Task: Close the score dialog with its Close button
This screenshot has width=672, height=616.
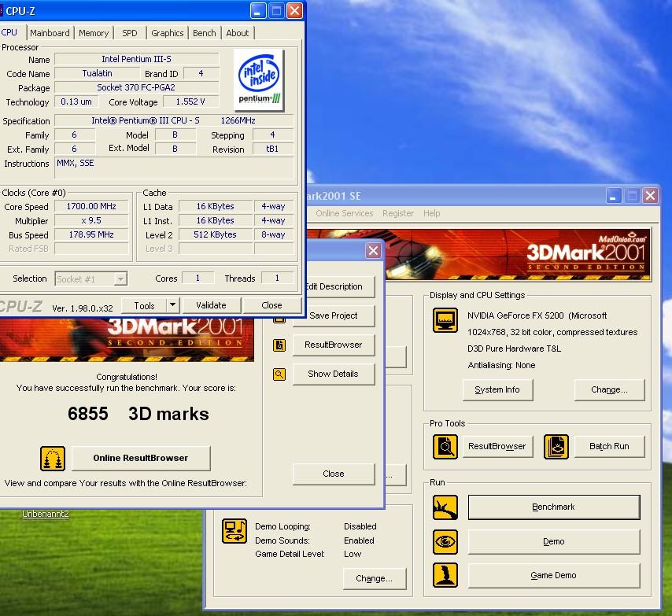Action: click(334, 474)
